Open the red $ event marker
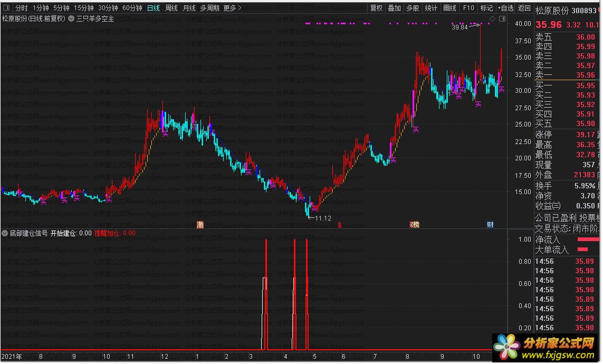Screen dimensions: 603x364 [340, 225]
